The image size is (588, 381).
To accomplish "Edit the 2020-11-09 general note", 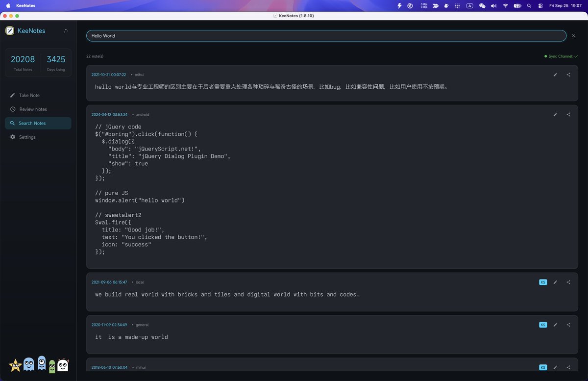I will (555, 325).
